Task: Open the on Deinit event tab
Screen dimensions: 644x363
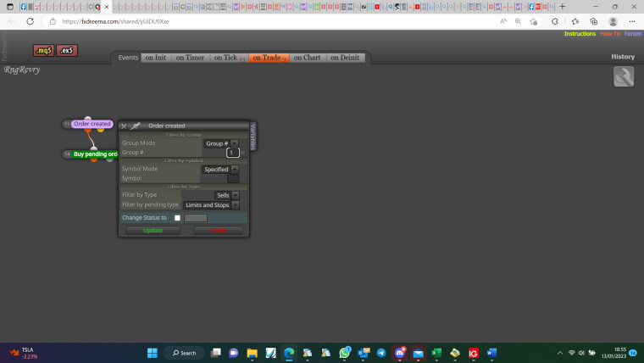Action: click(345, 58)
